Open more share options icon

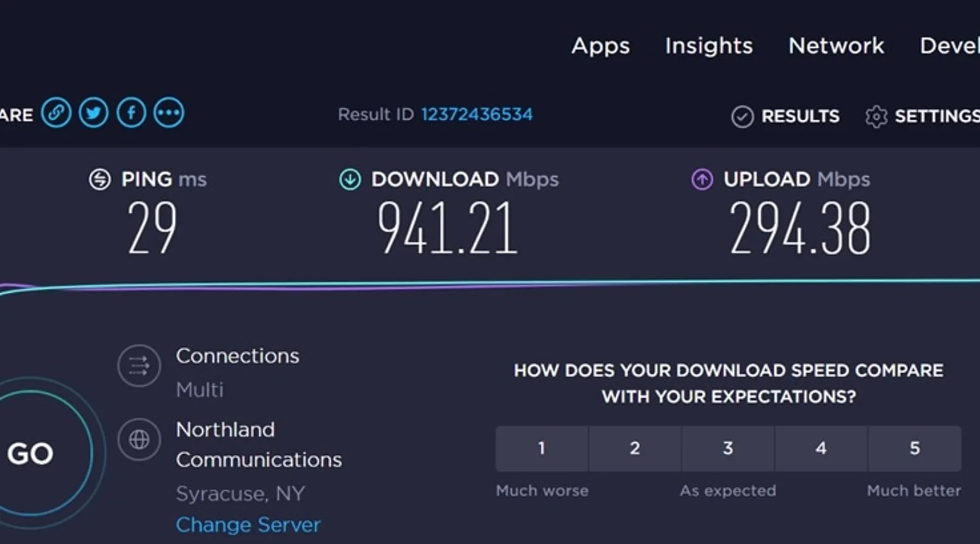click(169, 113)
